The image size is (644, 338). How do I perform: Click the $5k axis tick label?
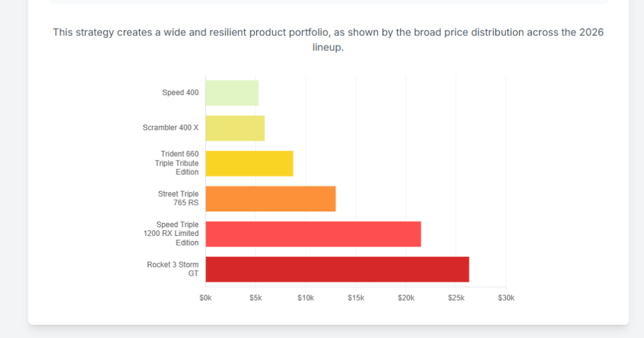coord(255,298)
